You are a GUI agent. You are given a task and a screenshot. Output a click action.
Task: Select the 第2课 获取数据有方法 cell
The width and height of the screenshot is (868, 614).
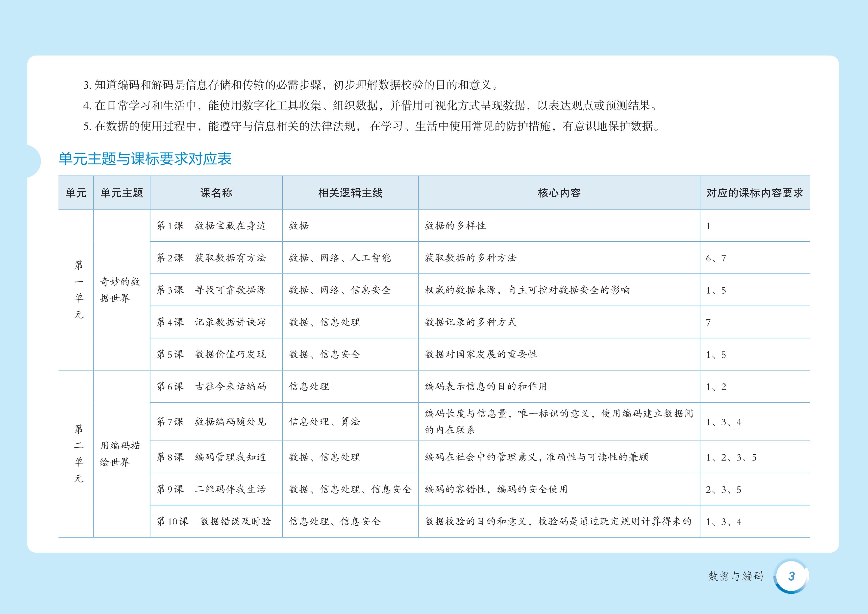coord(211,258)
